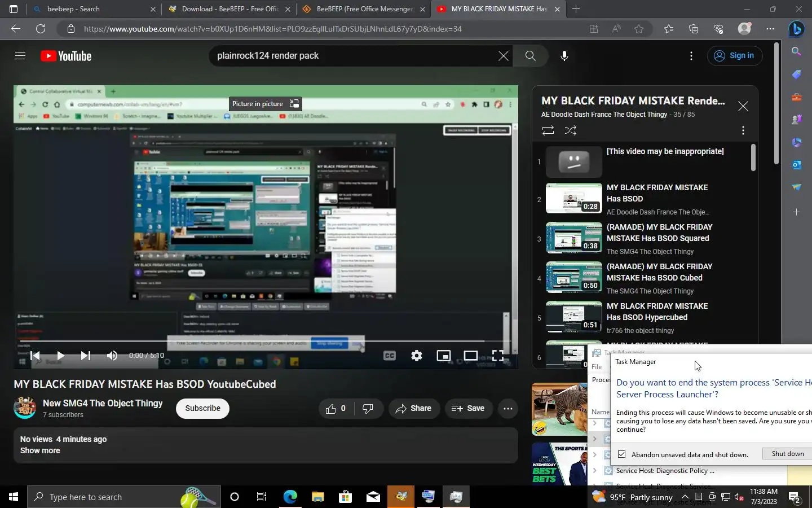
Task: Open Task Manager File menu
Action: click(597, 367)
